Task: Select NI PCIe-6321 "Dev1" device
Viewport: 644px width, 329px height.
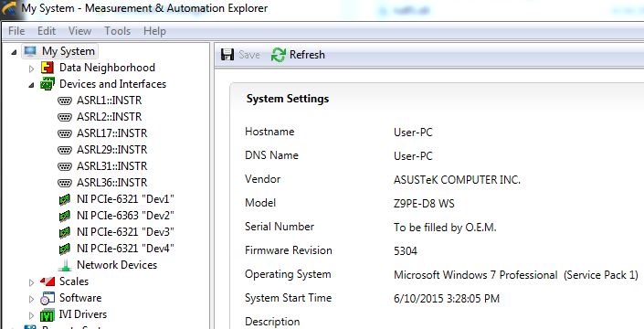Action: tap(125, 199)
